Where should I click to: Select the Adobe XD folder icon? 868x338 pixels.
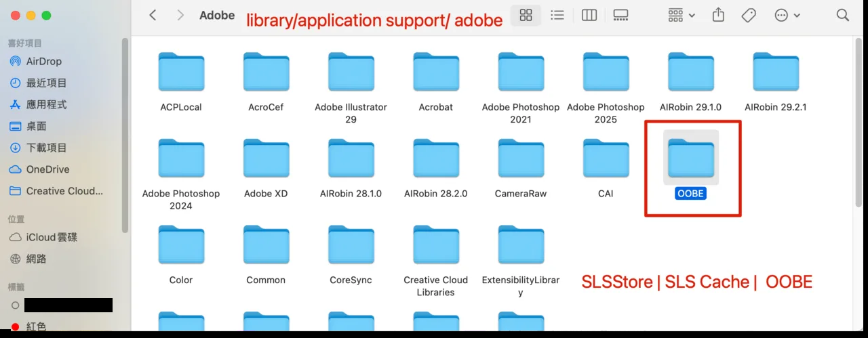click(266, 159)
